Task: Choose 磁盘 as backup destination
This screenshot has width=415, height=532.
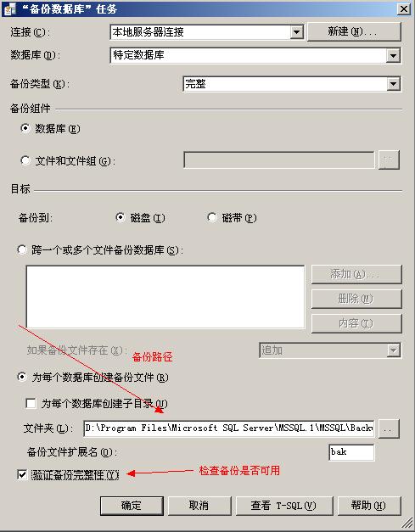Action: 121,217
